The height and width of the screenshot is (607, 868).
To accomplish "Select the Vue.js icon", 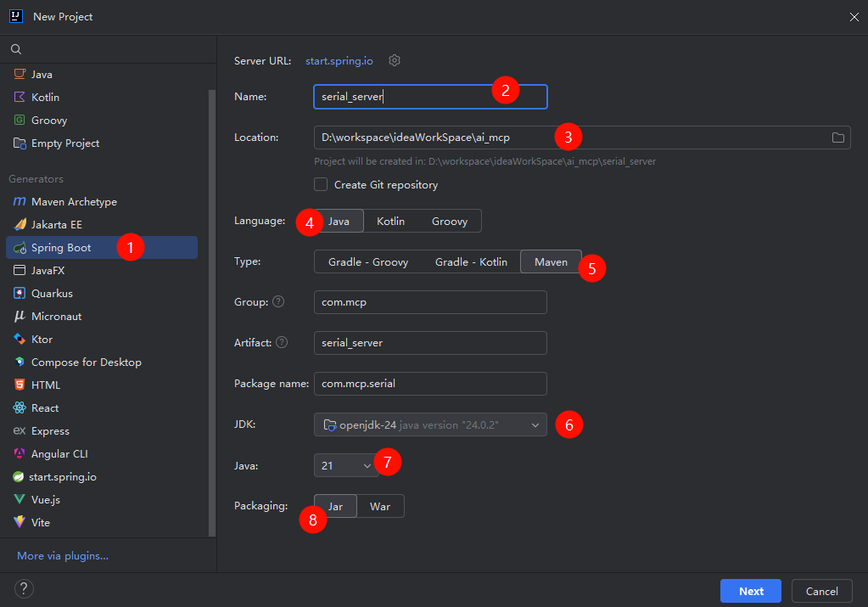I will [x=20, y=499].
